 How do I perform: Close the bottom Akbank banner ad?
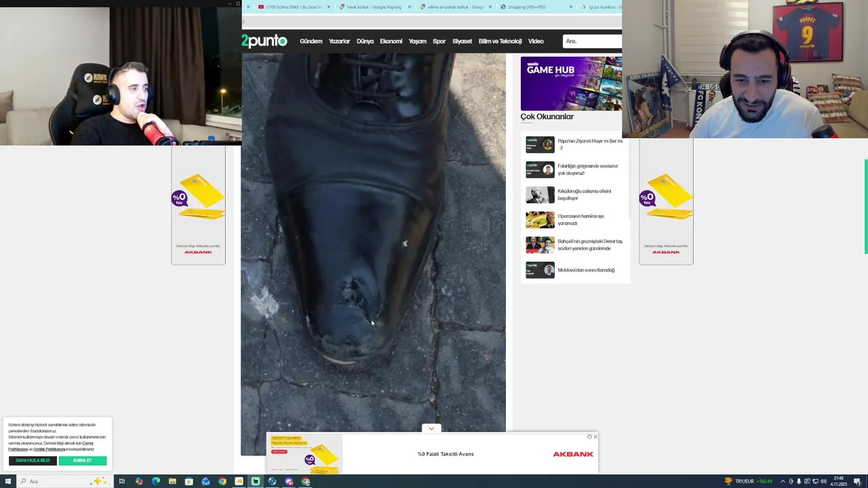595,436
